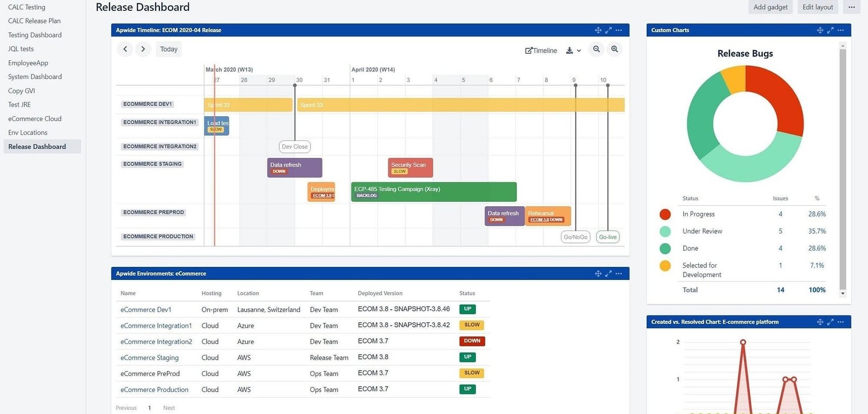The image size is (868, 414).
Task: Open dashboard more actions menu
Action: pyautogui.click(x=852, y=7)
